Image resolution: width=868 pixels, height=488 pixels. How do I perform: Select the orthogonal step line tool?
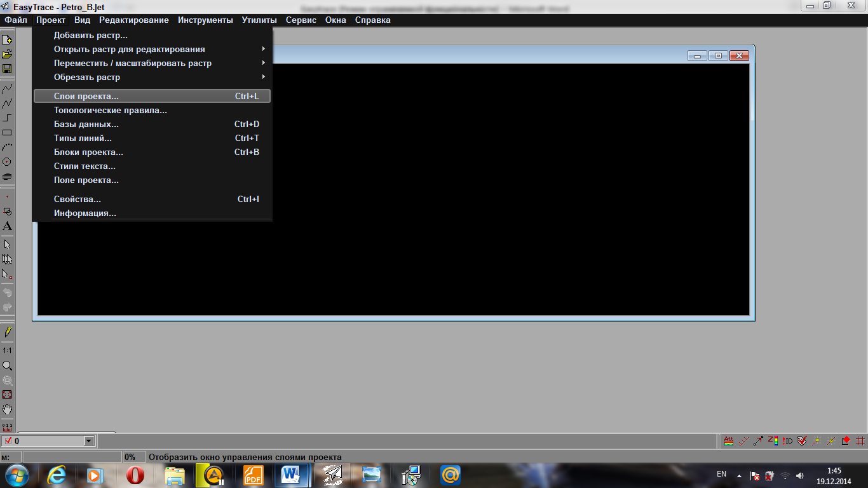pyautogui.click(x=7, y=118)
